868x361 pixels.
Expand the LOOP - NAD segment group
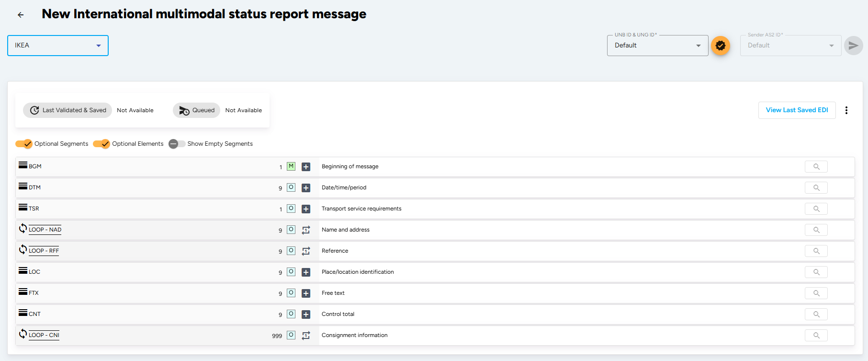click(45, 230)
